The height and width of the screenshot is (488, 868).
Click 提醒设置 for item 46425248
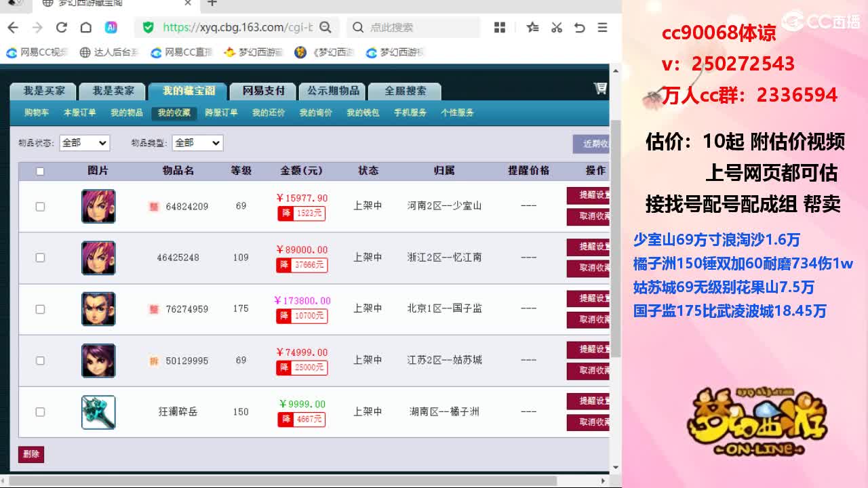click(x=588, y=247)
